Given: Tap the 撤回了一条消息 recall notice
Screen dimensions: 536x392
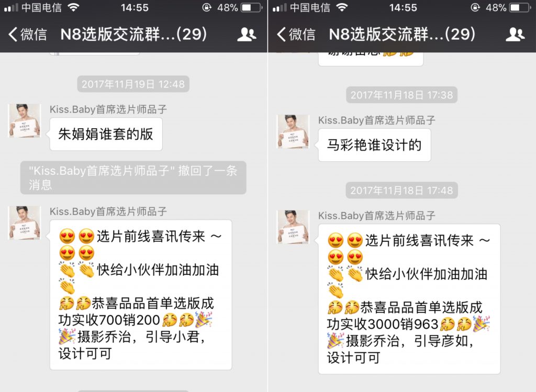Looking at the screenshot, I should pos(133,178).
